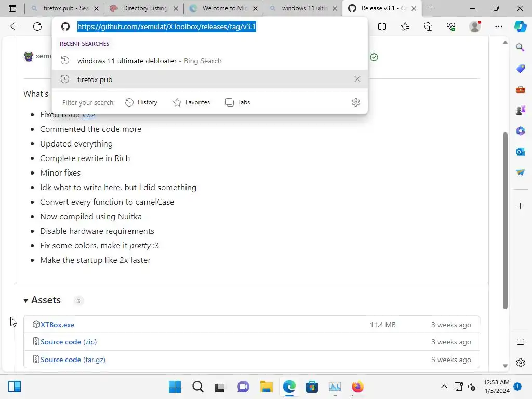This screenshot has width=532, height=399.
Task: Click '11.4 MB' file size text
Action: 383,325
